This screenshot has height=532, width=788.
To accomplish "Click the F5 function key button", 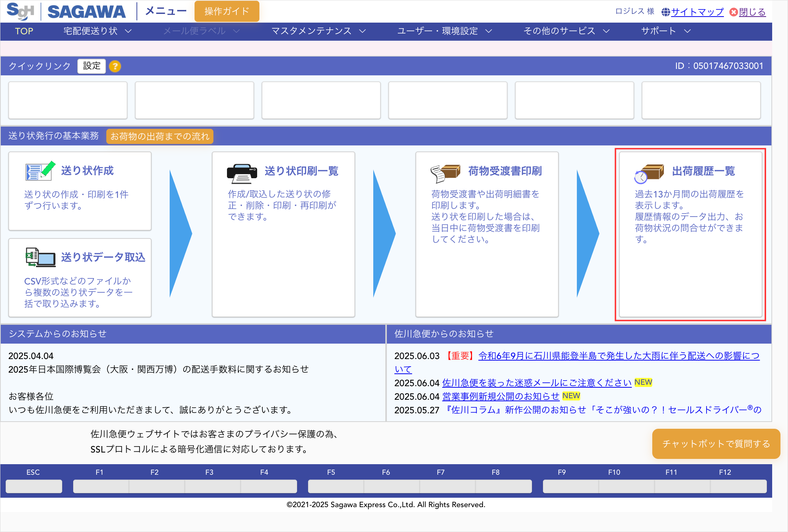I will [336, 486].
